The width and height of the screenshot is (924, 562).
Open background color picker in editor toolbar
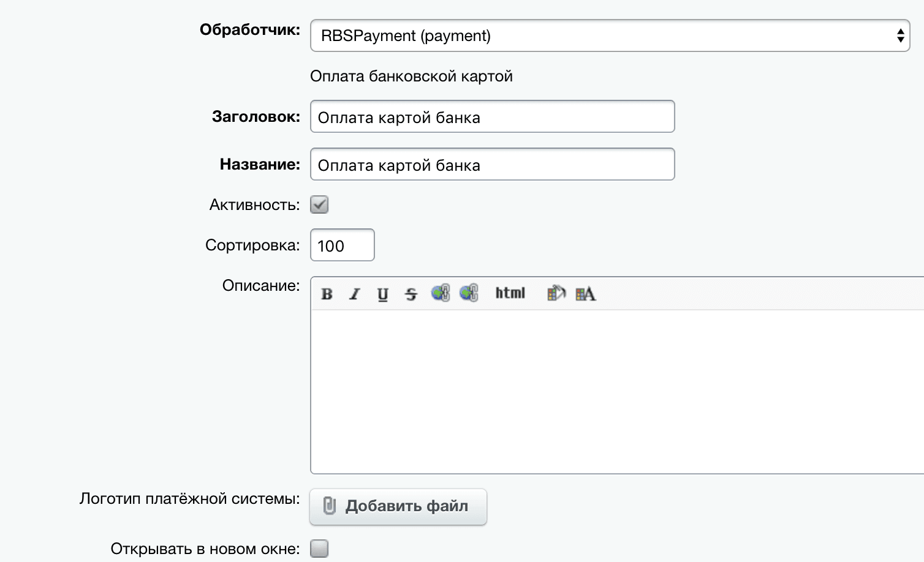coord(556,293)
